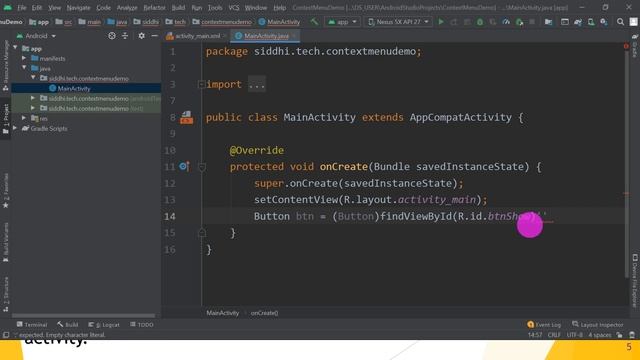Image resolution: width=640 pixels, height=360 pixels.
Task: Click the 14:57 caret position indicator
Action: click(535, 335)
